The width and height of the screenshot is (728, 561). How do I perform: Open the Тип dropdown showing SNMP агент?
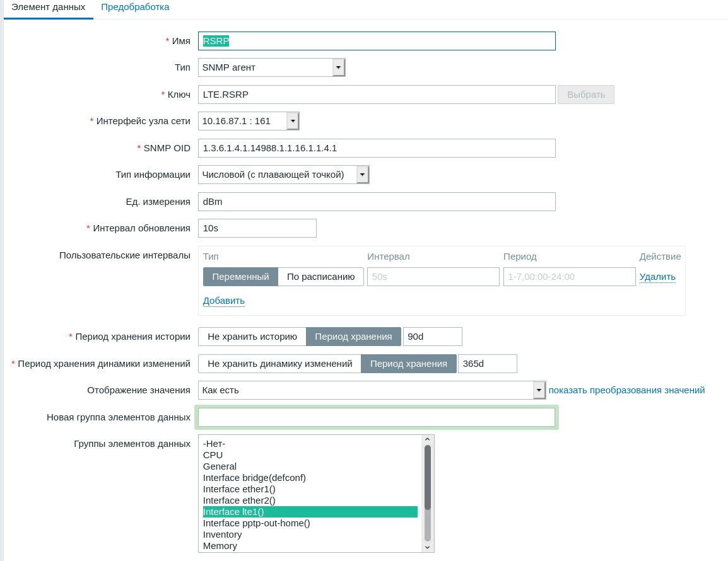coord(271,67)
